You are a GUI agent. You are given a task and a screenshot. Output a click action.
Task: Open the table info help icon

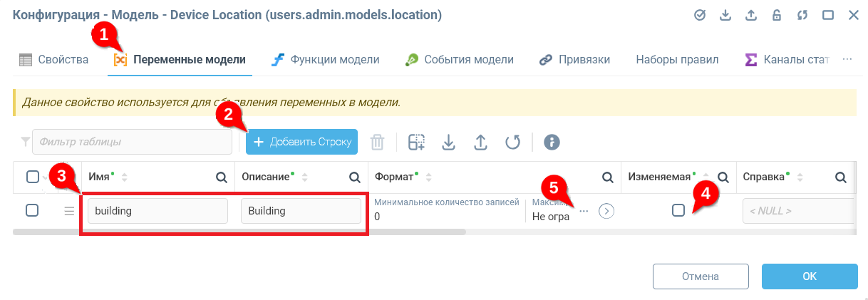(551, 143)
